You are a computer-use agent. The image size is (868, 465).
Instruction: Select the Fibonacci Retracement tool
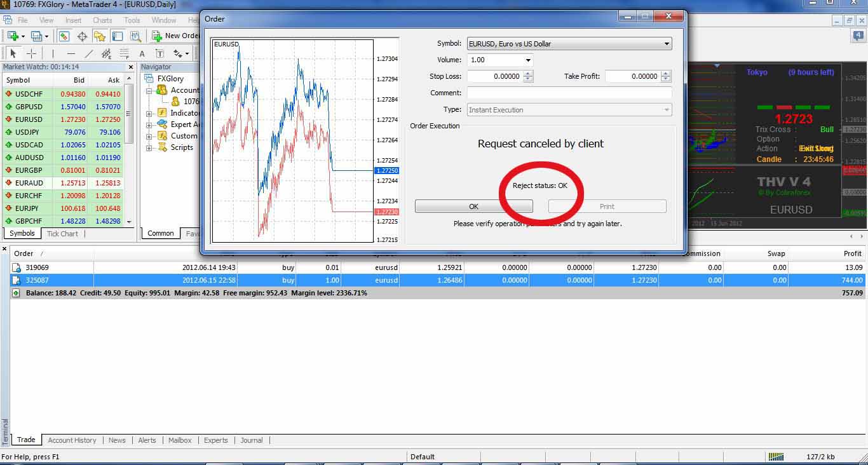click(x=125, y=53)
